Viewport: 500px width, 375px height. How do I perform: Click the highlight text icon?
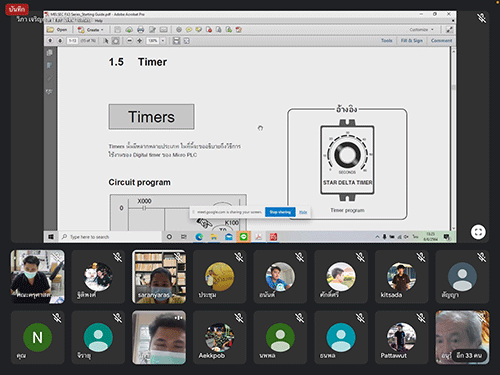pos(199,30)
